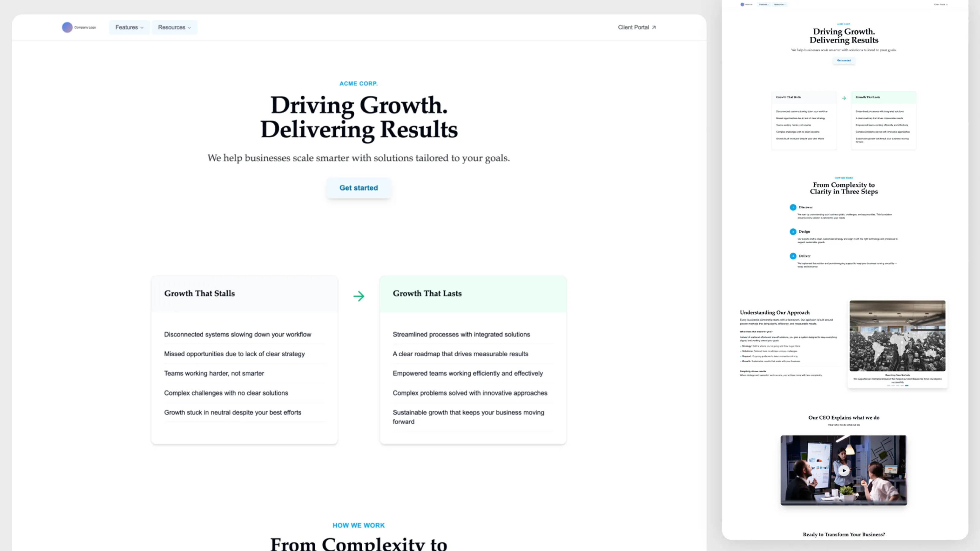The width and height of the screenshot is (980, 551).
Task: Click the green arrow between growth cards
Action: point(359,296)
